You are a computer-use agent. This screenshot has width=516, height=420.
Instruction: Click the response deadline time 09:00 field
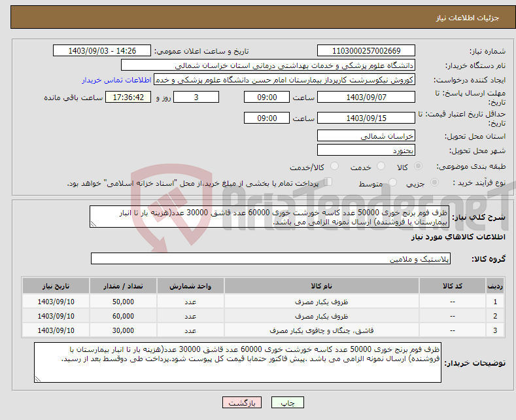[x=267, y=97]
